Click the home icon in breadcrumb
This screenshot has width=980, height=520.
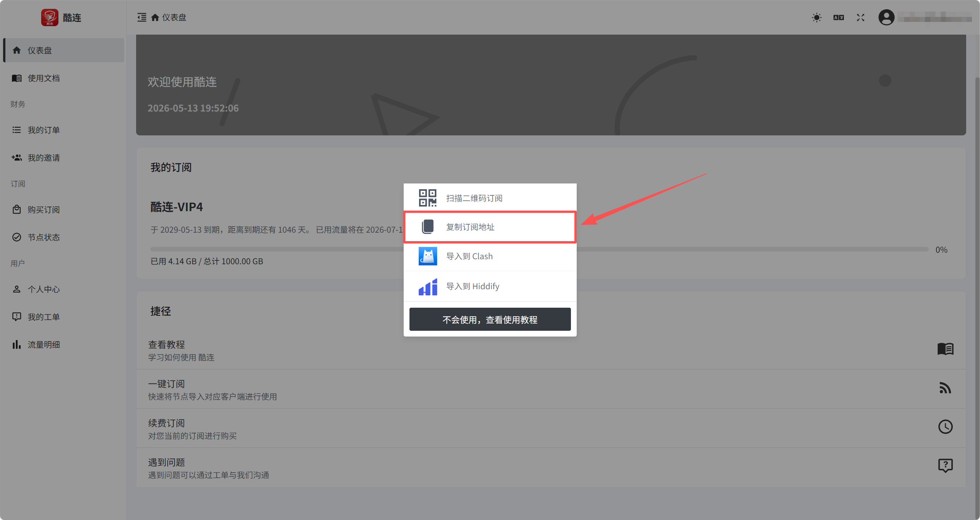pos(155,17)
